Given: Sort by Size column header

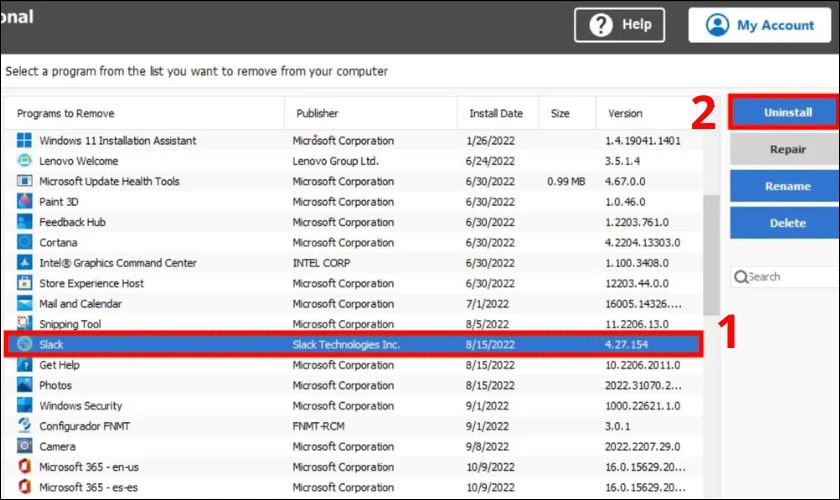Looking at the screenshot, I should [567, 114].
